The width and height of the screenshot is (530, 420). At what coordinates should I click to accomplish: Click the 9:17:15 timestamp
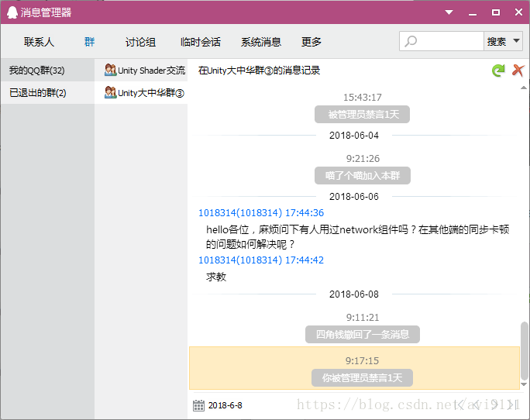coord(362,361)
